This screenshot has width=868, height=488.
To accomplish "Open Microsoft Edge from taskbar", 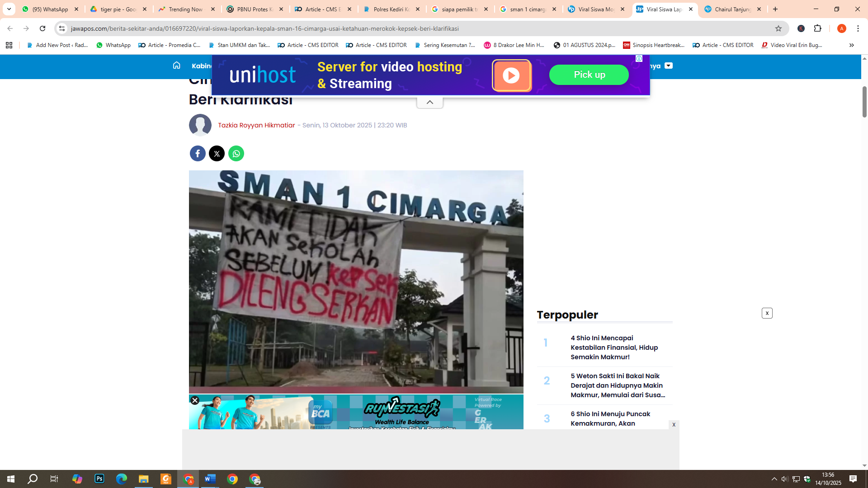I will coord(122,479).
